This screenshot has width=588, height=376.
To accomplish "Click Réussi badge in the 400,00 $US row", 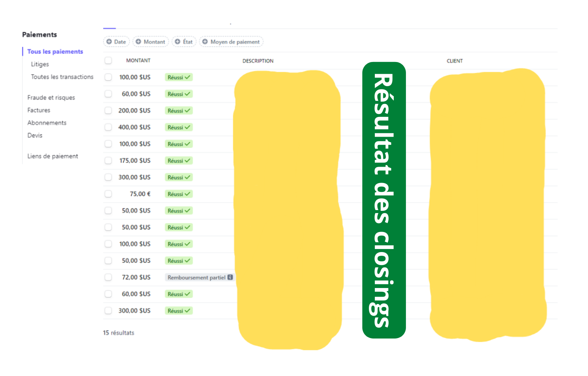I will coord(179,127).
